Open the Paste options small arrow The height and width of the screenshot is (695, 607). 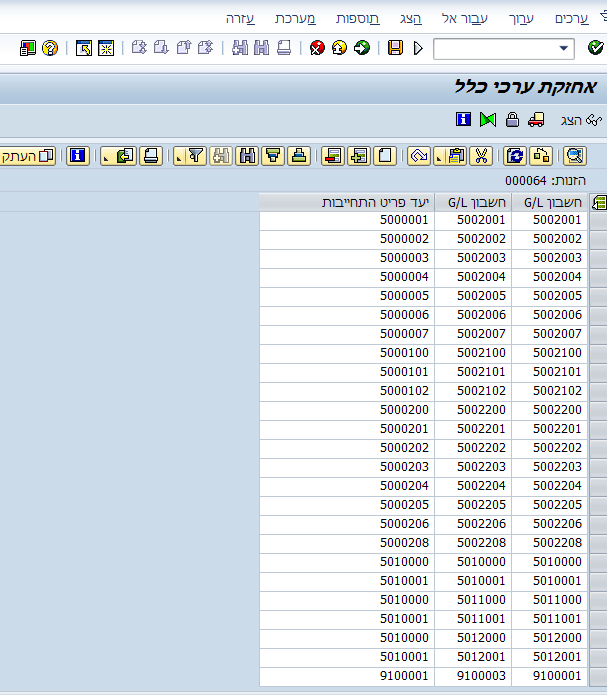(x=439, y=158)
